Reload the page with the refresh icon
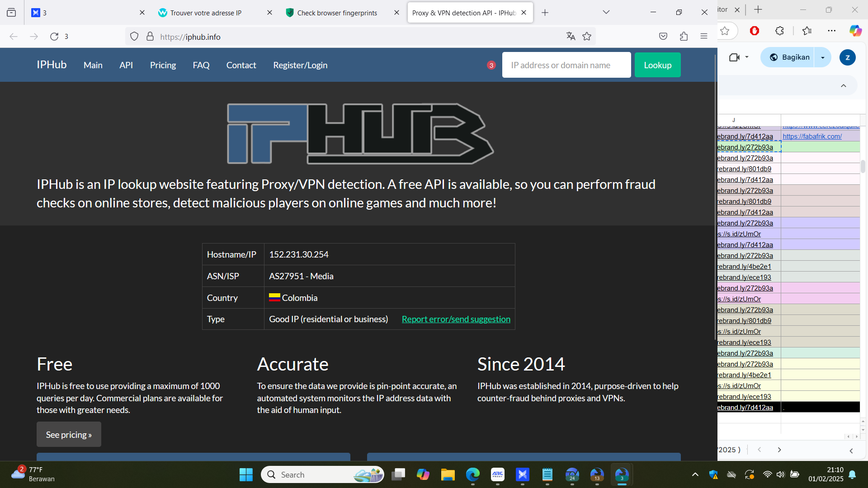Viewport: 868px width, 488px height. [54, 37]
